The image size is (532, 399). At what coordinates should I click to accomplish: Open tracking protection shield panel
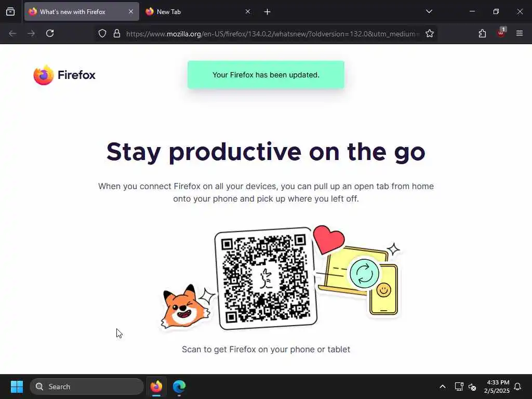[x=102, y=33]
